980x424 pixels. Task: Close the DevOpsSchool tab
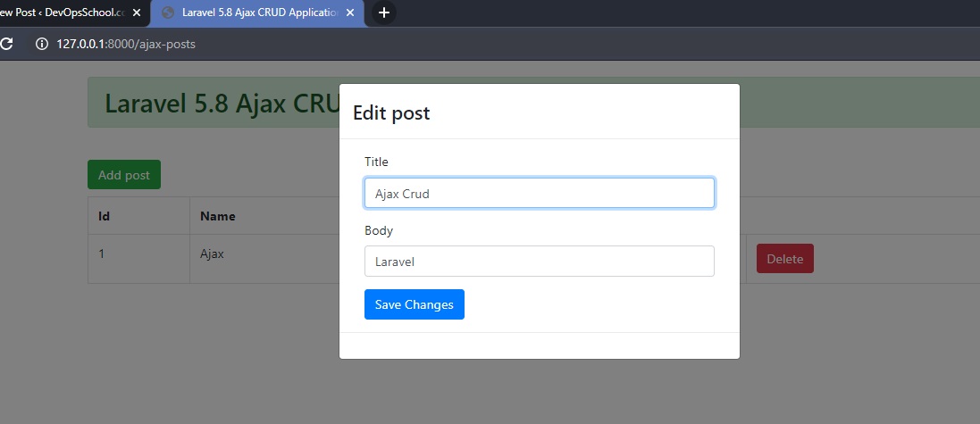pyautogui.click(x=137, y=12)
